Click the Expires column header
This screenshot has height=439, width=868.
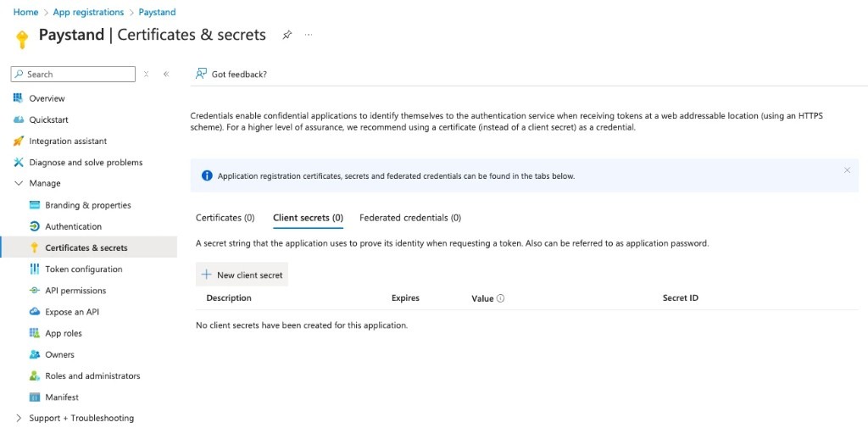tap(405, 297)
